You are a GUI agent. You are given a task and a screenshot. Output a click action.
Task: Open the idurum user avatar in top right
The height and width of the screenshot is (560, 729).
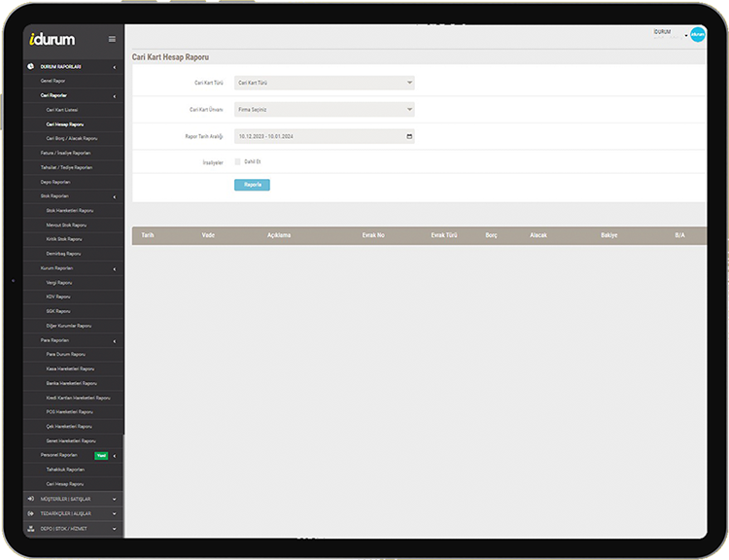pyautogui.click(x=697, y=34)
